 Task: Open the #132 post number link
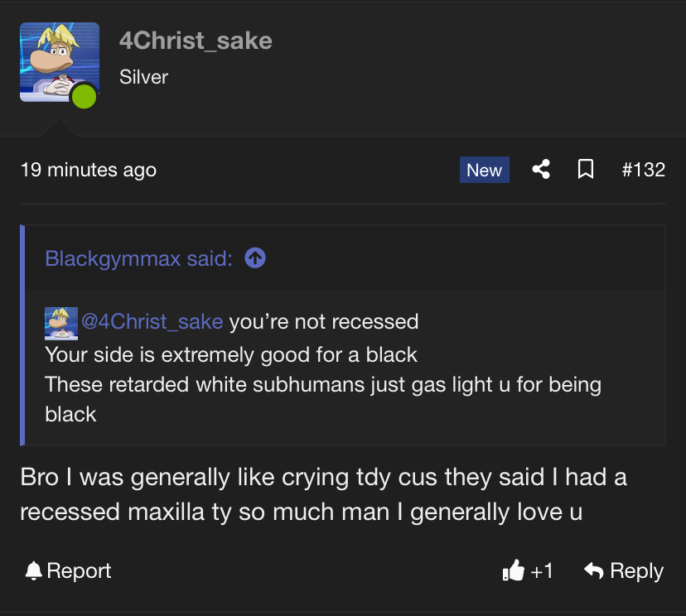click(643, 170)
